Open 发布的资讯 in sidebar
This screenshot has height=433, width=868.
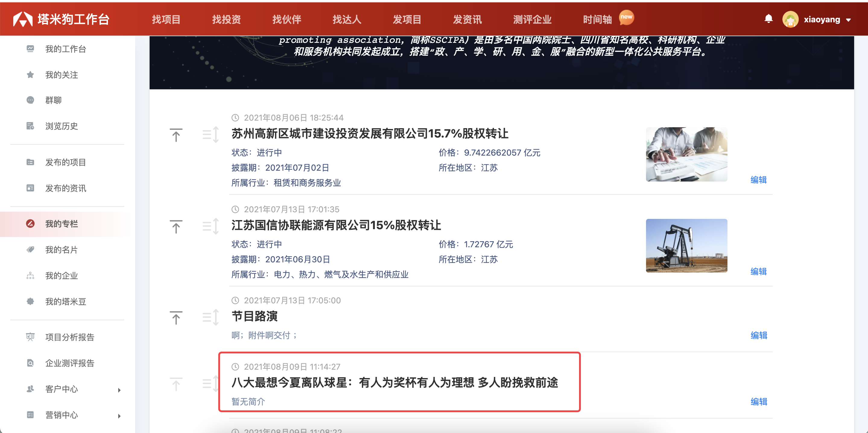[x=66, y=188]
